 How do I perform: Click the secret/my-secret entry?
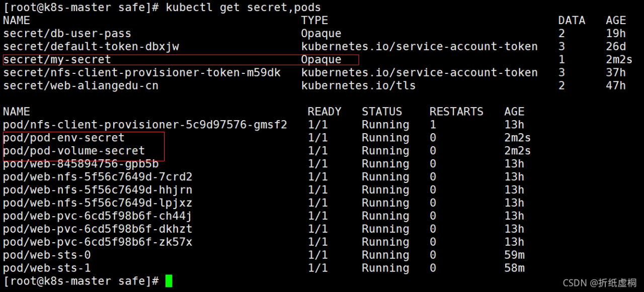(57, 60)
